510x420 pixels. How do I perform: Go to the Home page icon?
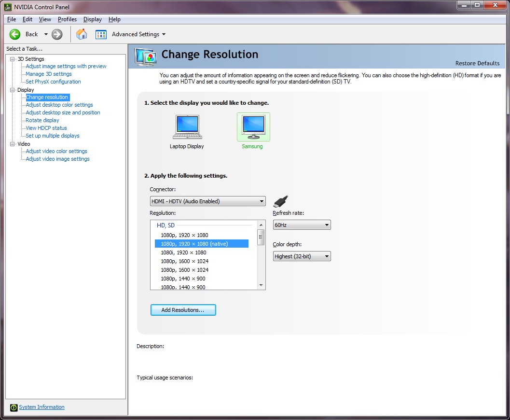click(82, 34)
